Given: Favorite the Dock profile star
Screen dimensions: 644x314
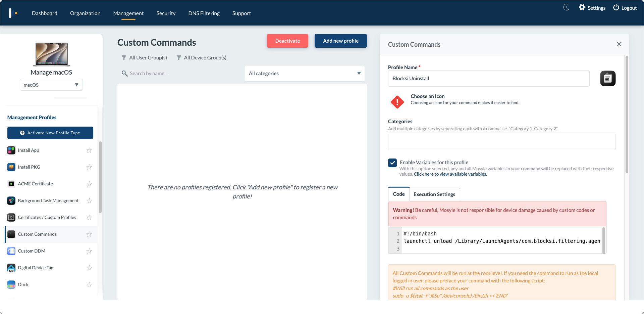Looking at the screenshot, I should click(x=89, y=284).
